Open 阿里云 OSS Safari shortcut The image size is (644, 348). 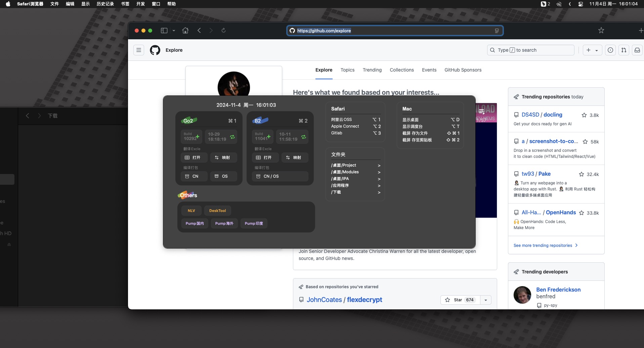click(356, 120)
